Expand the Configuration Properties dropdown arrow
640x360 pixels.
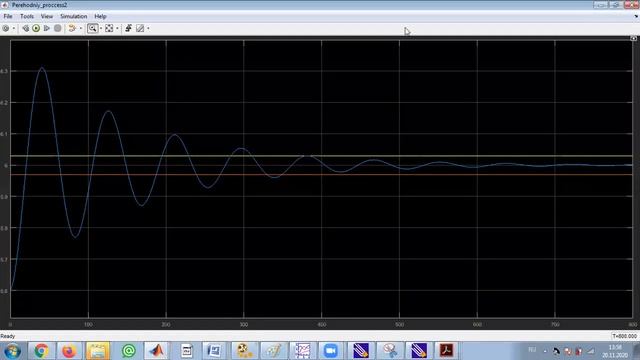[x=13, y=28]
